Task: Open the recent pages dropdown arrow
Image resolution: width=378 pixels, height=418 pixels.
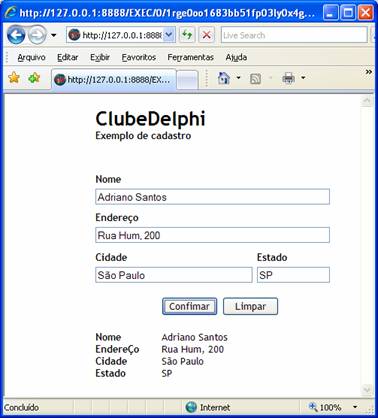Action: tap(54, 35)
